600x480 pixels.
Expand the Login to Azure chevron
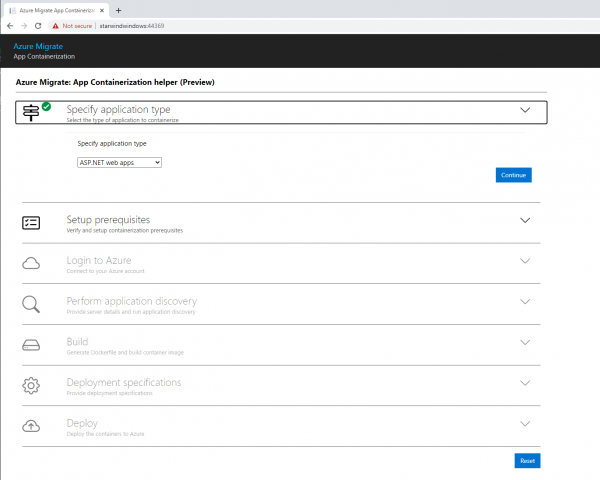pos(525,261)
